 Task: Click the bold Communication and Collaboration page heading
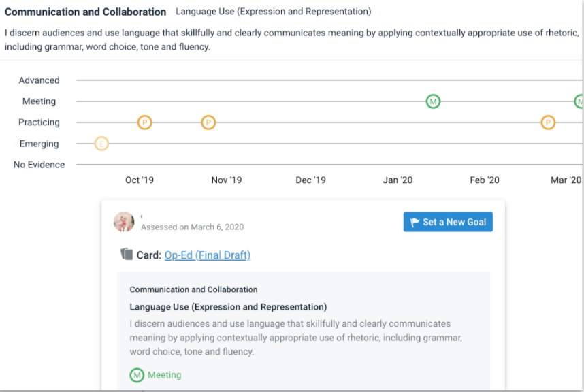[85, 12]
